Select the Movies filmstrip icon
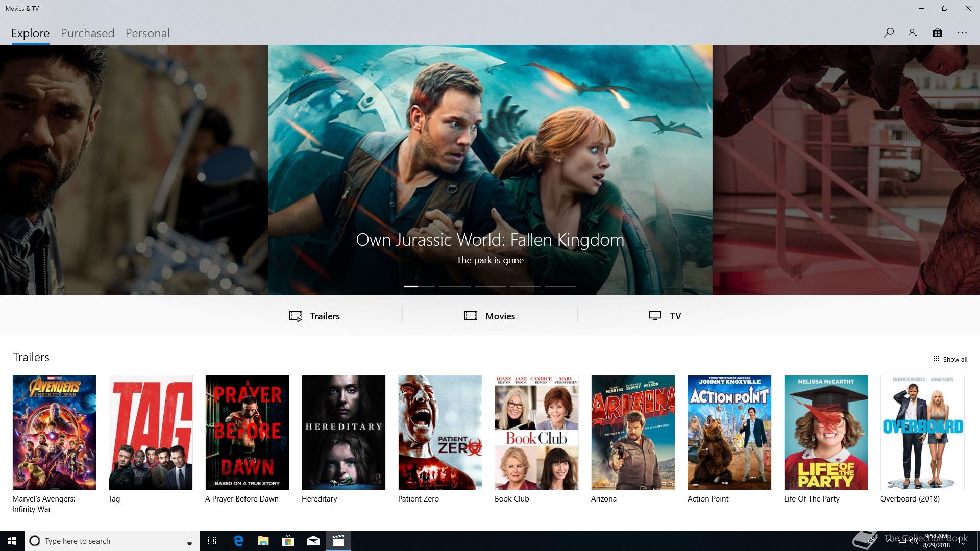The image size is (980, 551). pyautogui.click(x=471, y=316)
